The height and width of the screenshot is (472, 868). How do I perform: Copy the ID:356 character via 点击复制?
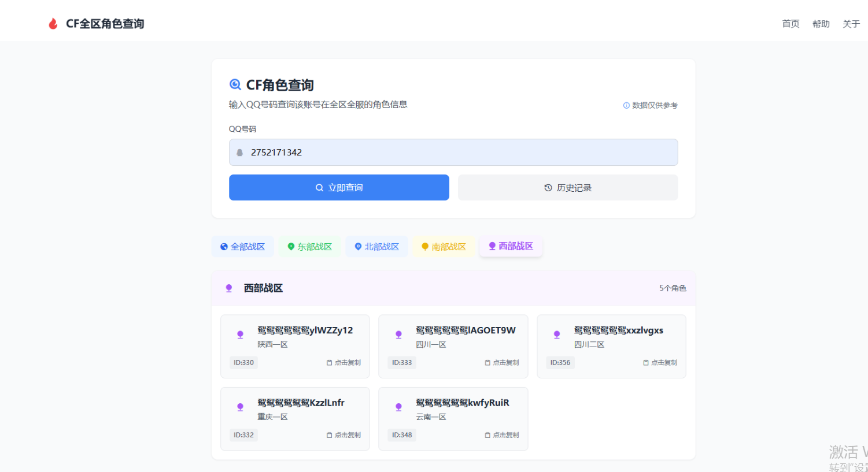(x=660, y=363)
